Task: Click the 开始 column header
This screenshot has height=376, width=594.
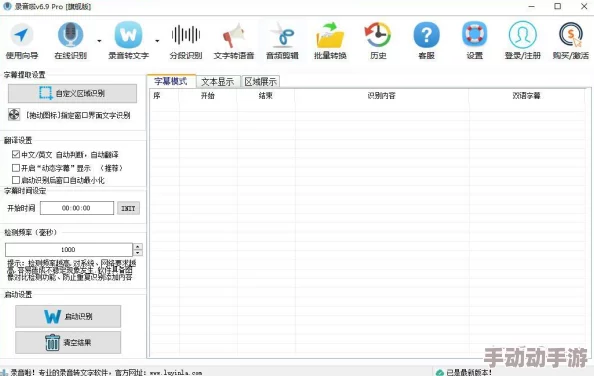Action: [x=208, y=96]
